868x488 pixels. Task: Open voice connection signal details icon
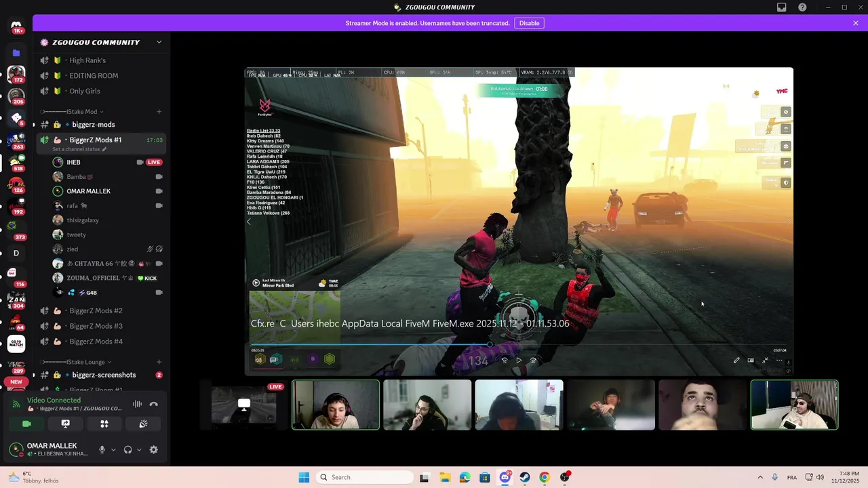(16, 404)
